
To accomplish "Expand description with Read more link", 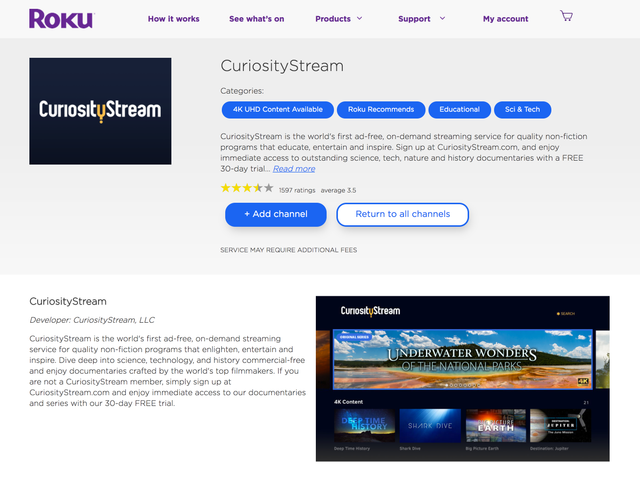I will (294, 169).
